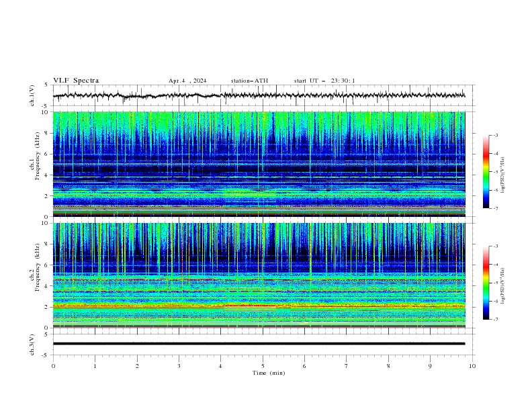Click the lower colorbar's log(PSD) label

(x=502, y=286)
